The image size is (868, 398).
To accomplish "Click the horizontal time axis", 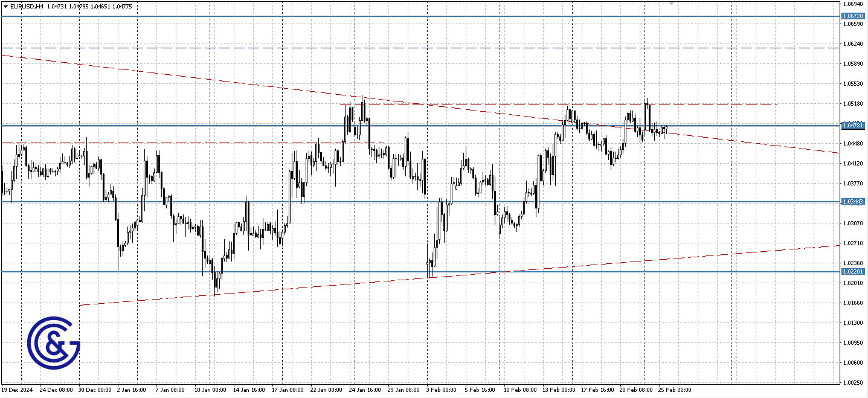I will click(423, 391).
